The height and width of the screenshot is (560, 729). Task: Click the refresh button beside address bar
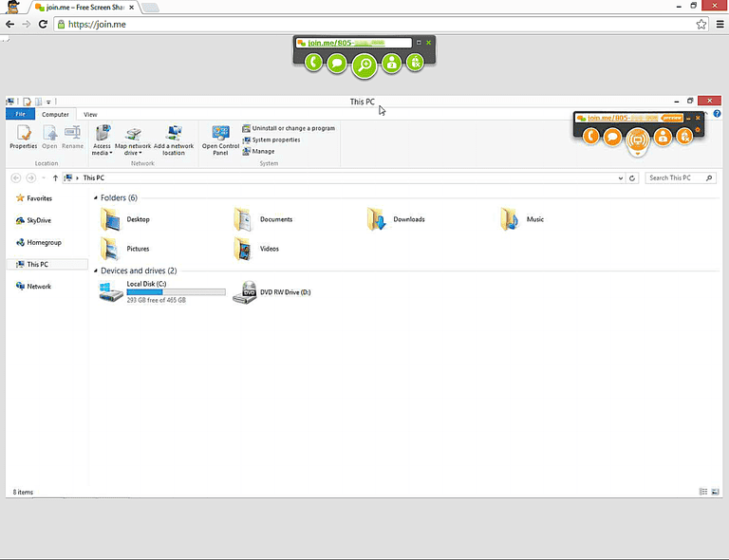pyautogui.click(x=632, y=178)
